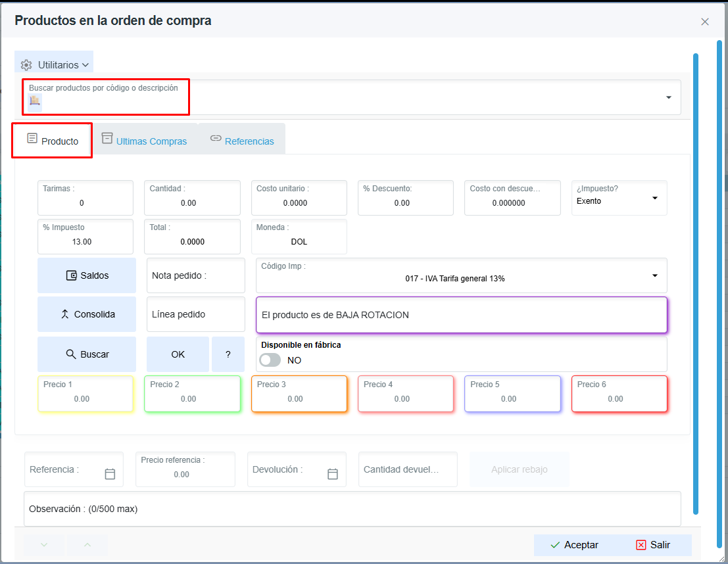Click the Utilitarios gear icon
Screen dimensions: 728x564
tap(26, 65)
